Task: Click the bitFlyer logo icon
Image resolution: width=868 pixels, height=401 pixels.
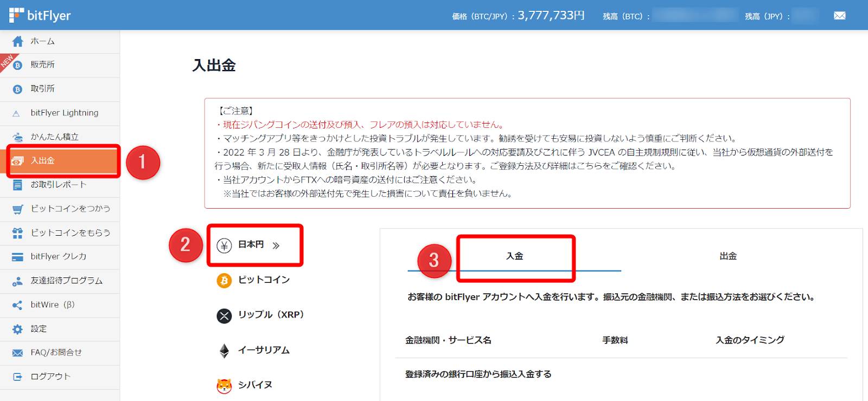Action: [x=16, y=15]
